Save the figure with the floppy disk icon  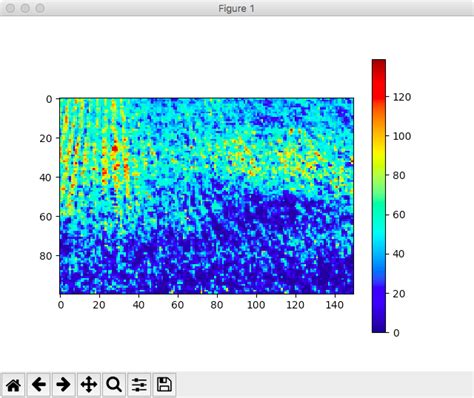pyautogui.click(x=164, y=385)
